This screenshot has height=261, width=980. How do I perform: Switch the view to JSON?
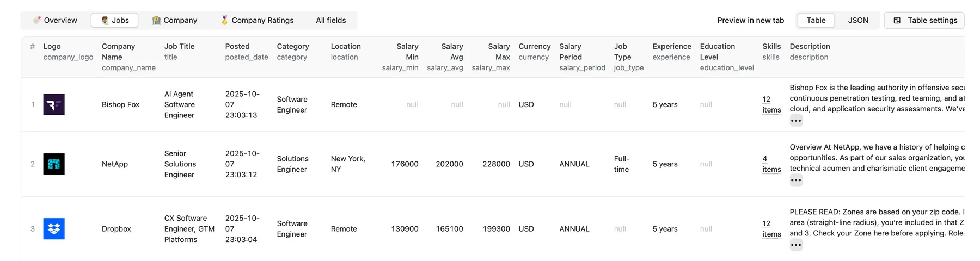(x=858, y=20)
